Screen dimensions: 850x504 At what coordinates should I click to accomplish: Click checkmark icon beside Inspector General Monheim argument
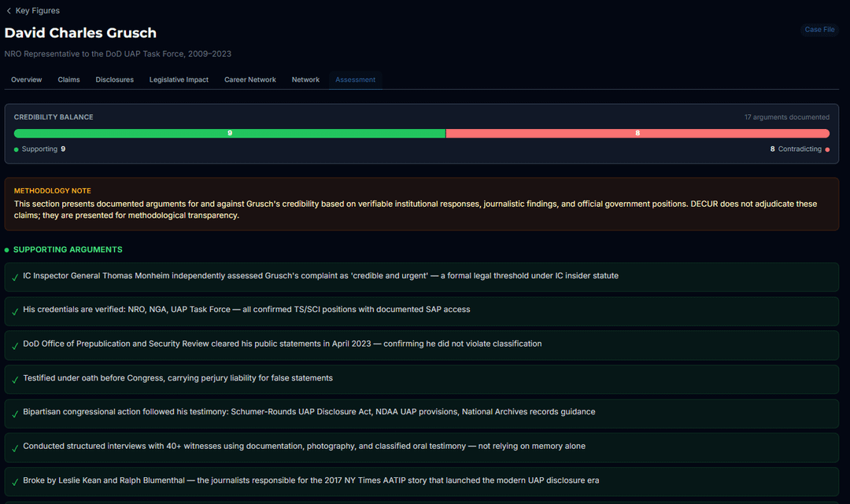click(15, 278)
